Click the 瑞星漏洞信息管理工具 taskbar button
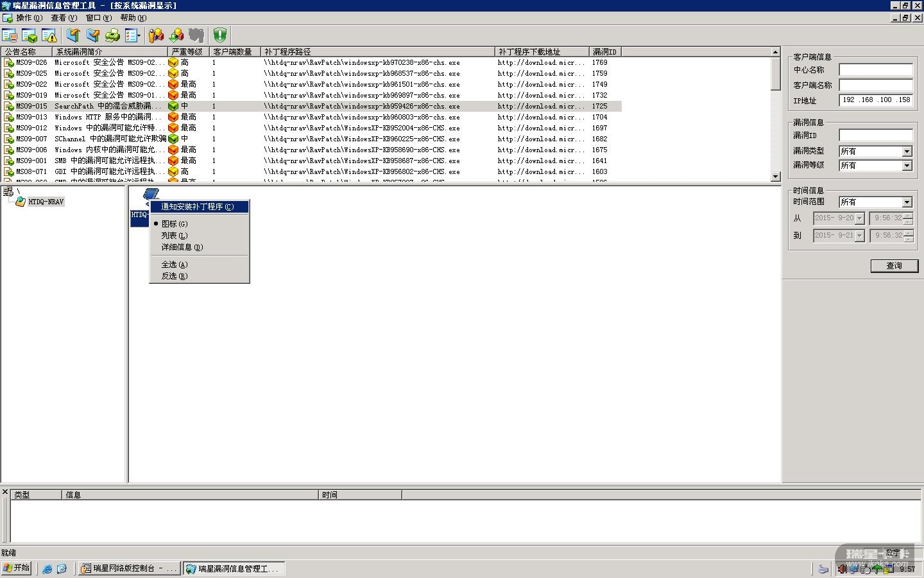This screenshot has height=578, width=924. (x=234, y=569)
